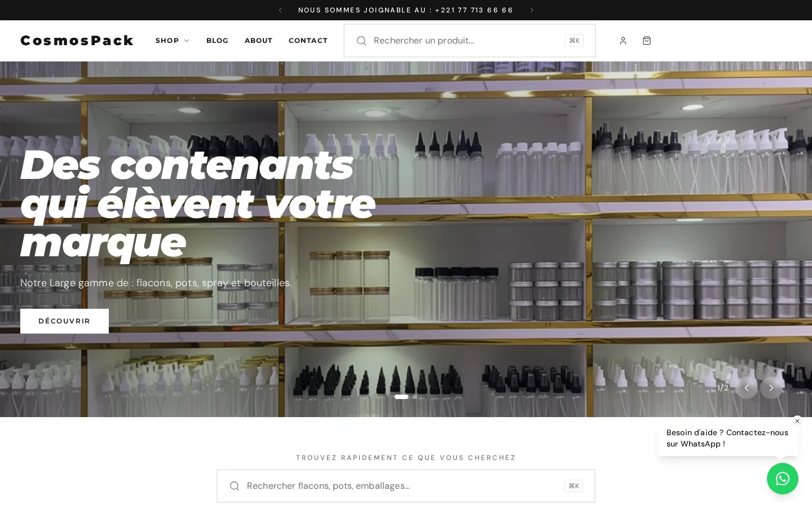
Task: Focus the 'Rechercher un produit' search field
Action: pos(470,41)
